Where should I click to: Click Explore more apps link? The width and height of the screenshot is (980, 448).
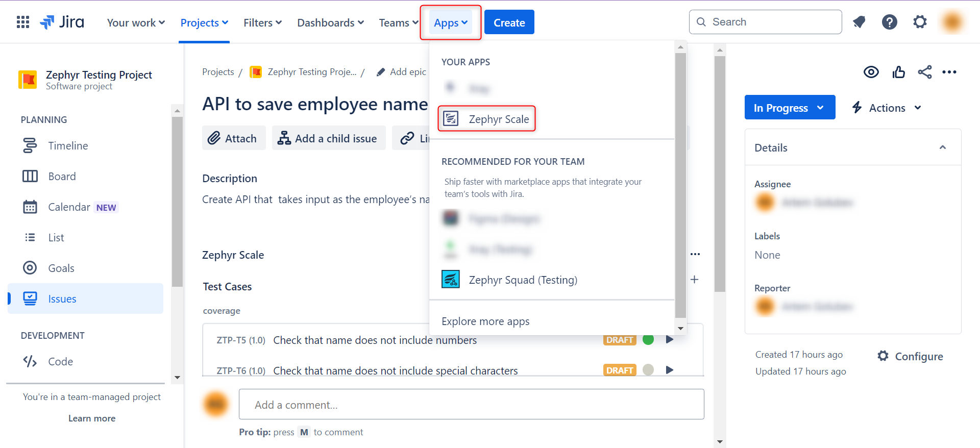(x=485, y=321)
